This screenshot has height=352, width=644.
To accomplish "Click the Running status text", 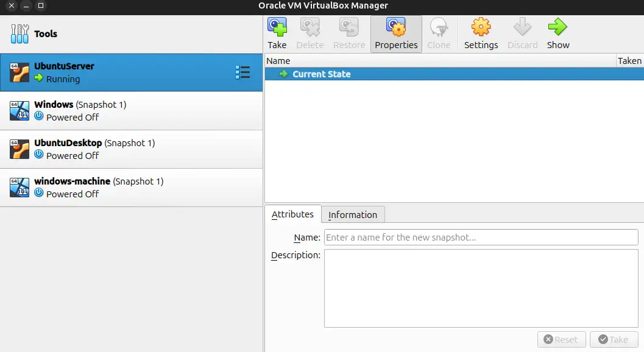I will 63,79.
